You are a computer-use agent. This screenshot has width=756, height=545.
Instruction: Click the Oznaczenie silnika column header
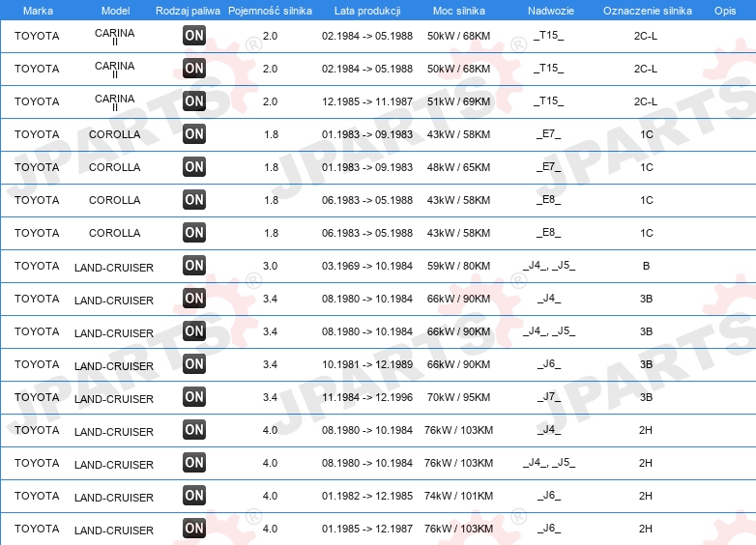648,11
